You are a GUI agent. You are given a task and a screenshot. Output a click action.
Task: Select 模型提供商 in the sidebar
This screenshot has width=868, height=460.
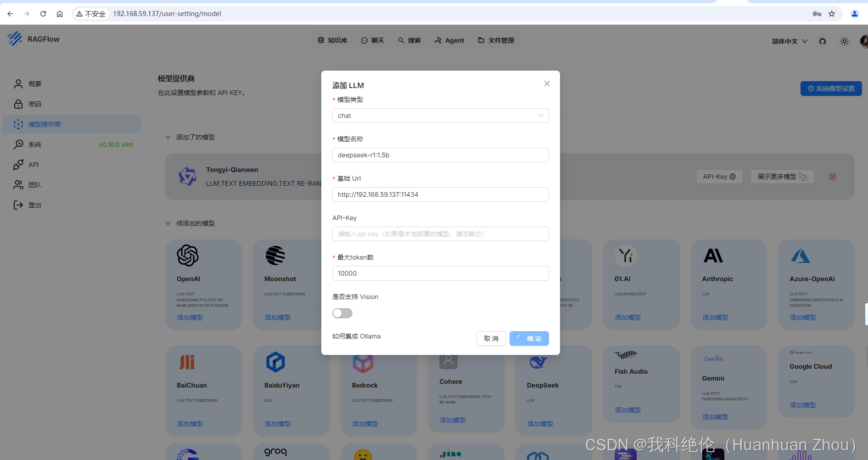click(x=72, y=124)
